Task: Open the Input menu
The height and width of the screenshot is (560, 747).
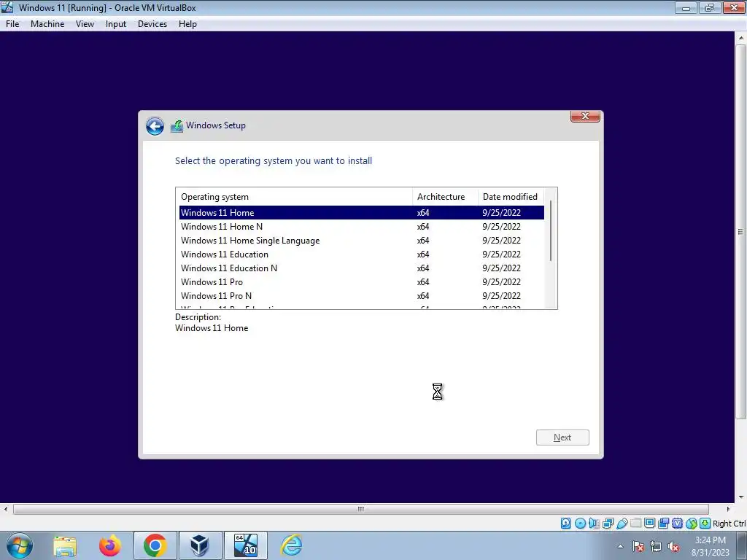Action: (116, 24)
